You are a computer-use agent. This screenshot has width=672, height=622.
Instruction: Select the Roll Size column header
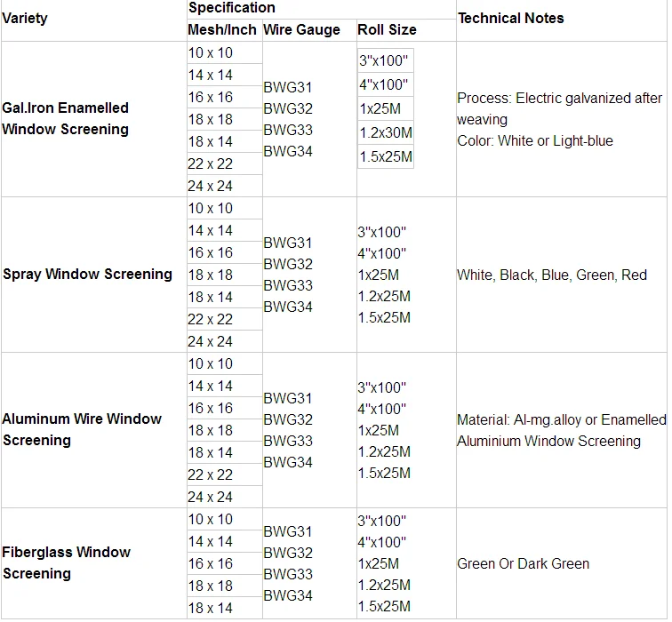(387, 29)
